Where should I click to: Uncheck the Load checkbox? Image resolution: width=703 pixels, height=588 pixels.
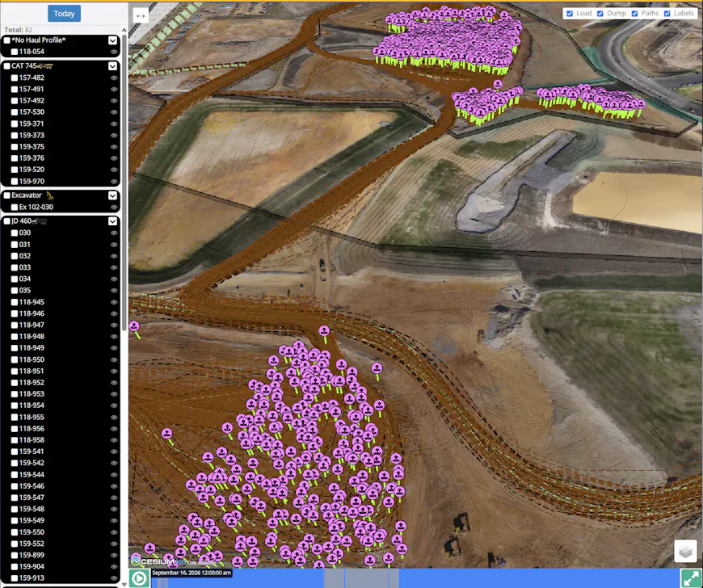click(570, 14)
